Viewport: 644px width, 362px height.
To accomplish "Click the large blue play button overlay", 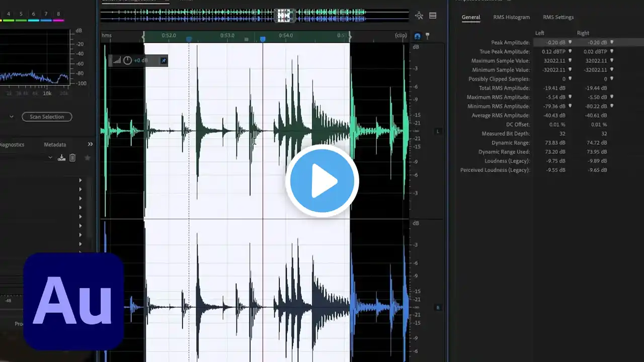I will point(322,181).
